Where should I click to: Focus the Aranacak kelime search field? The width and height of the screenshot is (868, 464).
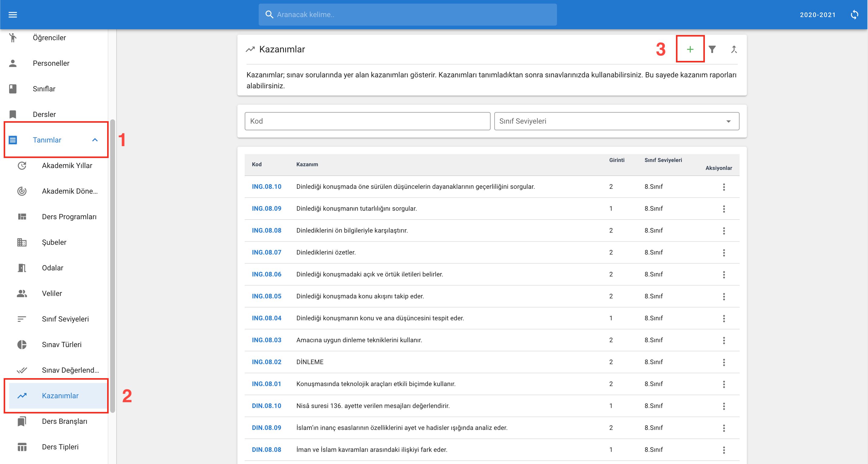pyautogui.click(x=408, y=15)
